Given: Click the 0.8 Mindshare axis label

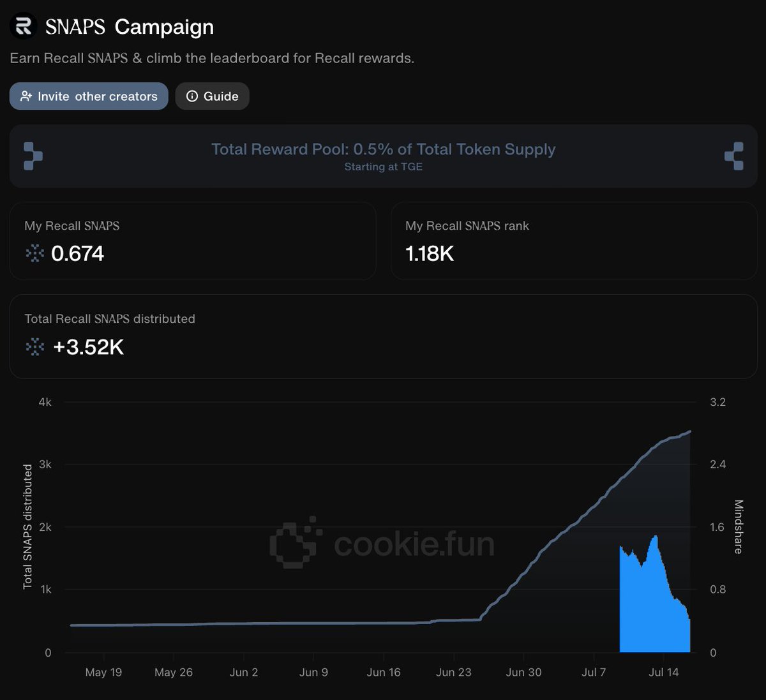Looking at the screenshot, I should tap(718, 590).
